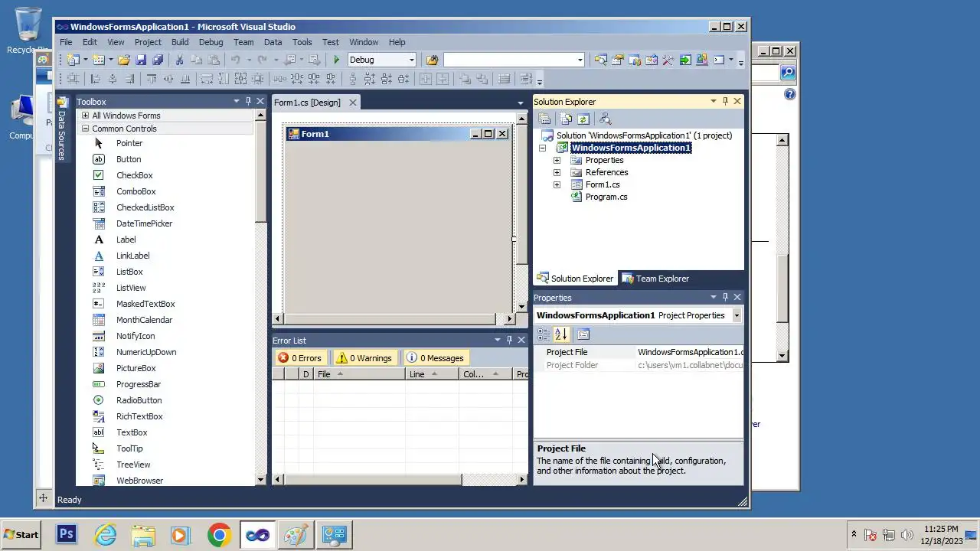Click Refresh icon in Solution Explorer

[x=583, y=119]
